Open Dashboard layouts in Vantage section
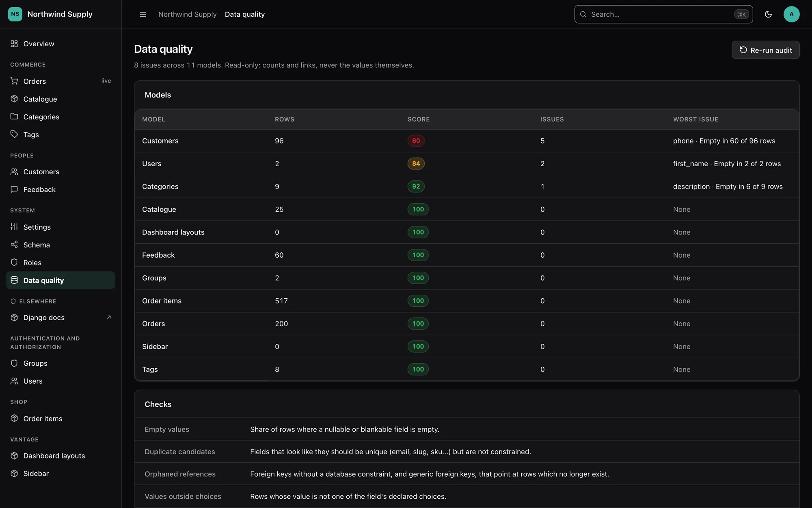 (x=61, y=456)
